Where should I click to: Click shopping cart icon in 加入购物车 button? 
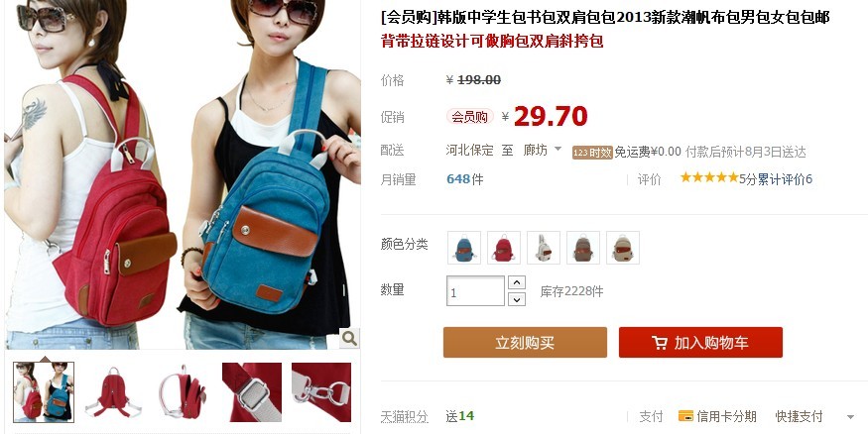pyautogui.click(x=660, y=343)
